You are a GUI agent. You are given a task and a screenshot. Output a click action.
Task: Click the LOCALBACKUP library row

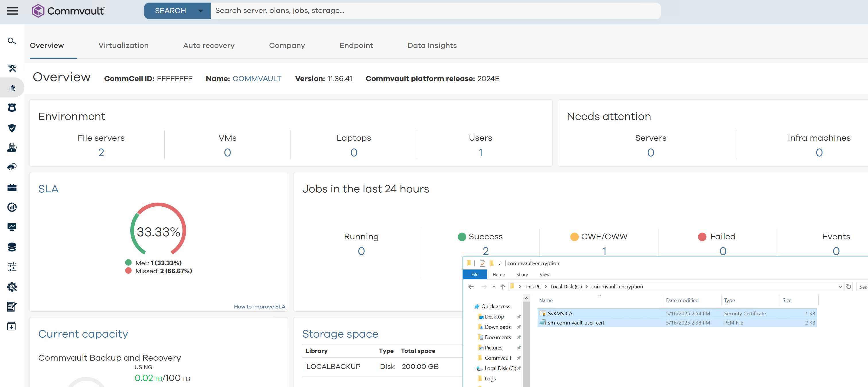click(382, 366)
